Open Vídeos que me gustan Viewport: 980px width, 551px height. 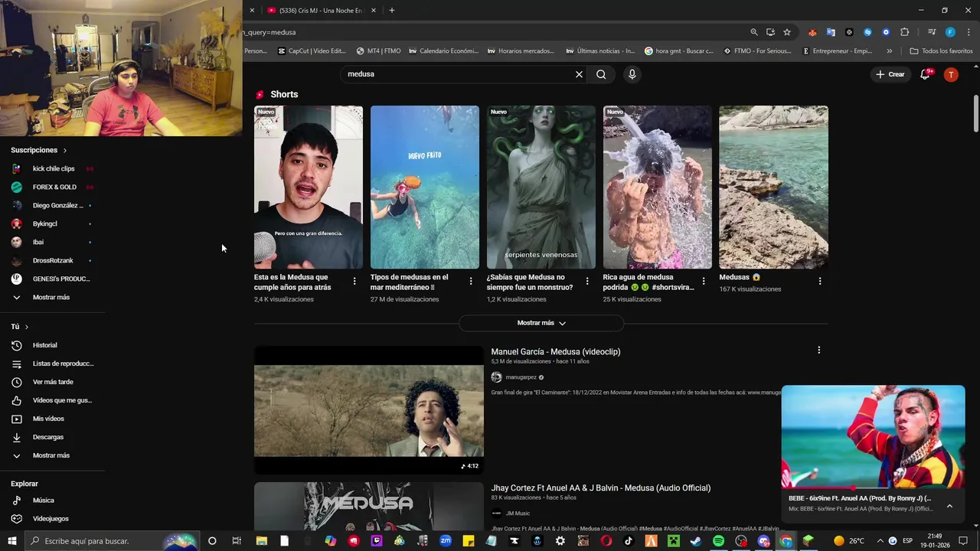click(x=52, y=400)
